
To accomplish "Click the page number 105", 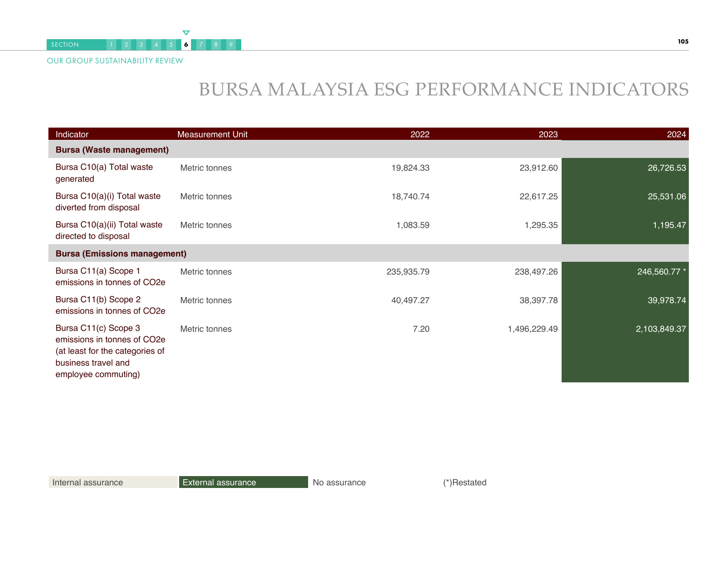I will [683, 41].
